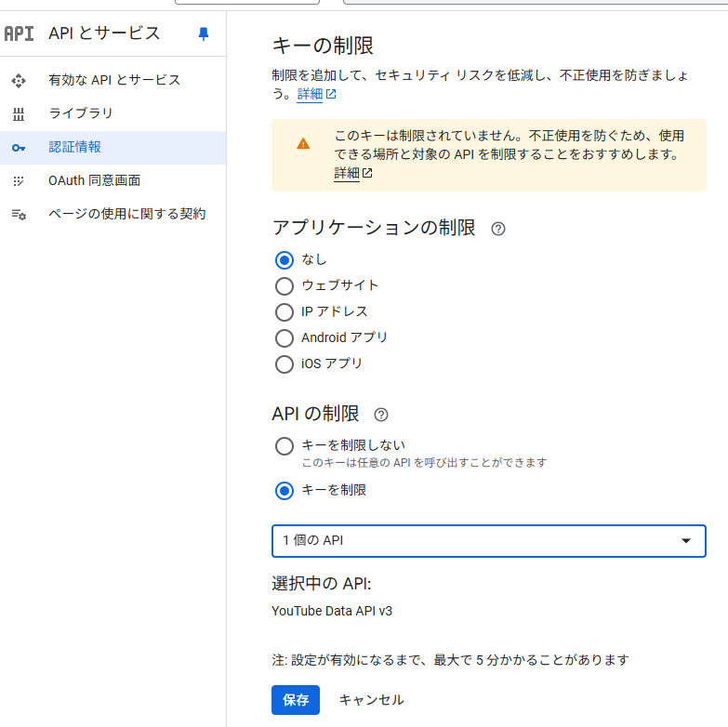Open the 1 個の API dropdown
728x727 pixels.
click(x=489, y=541)
